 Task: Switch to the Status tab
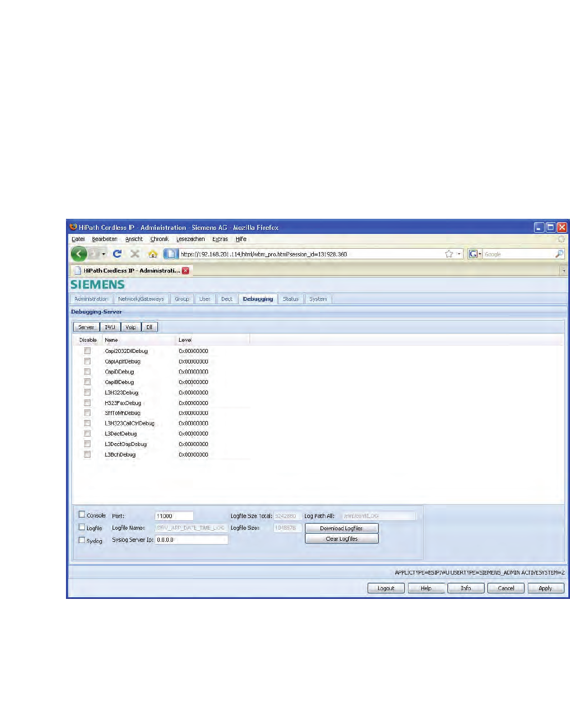tap(291, 299)
